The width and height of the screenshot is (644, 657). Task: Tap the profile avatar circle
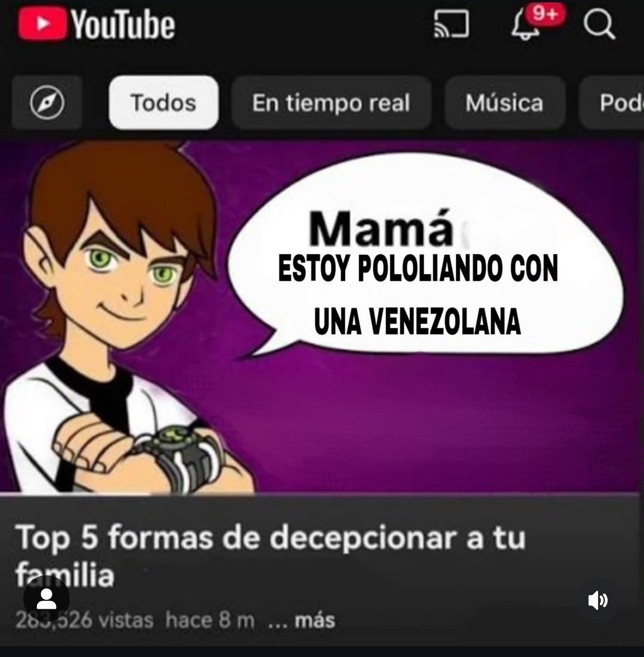(x=46, y=599)
